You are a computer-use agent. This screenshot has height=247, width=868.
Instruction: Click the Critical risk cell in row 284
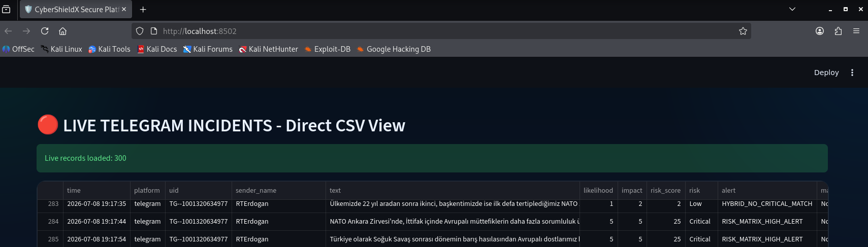(701, 222)
